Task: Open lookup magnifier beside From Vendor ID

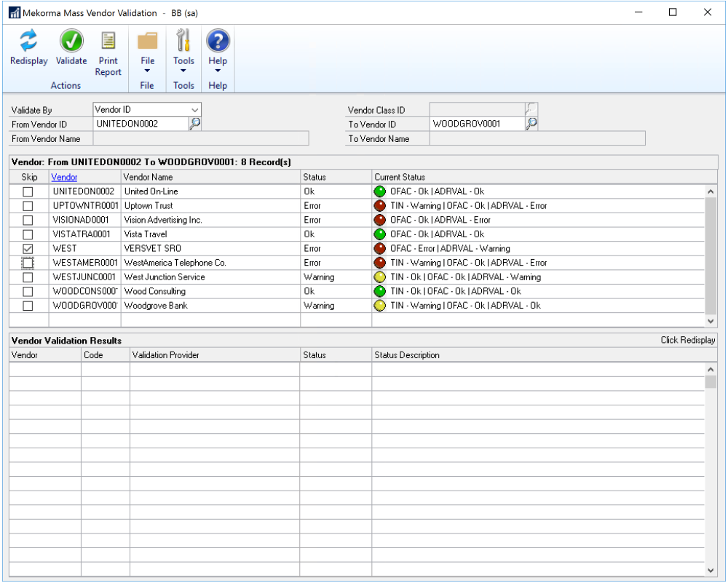Action: 194,124
